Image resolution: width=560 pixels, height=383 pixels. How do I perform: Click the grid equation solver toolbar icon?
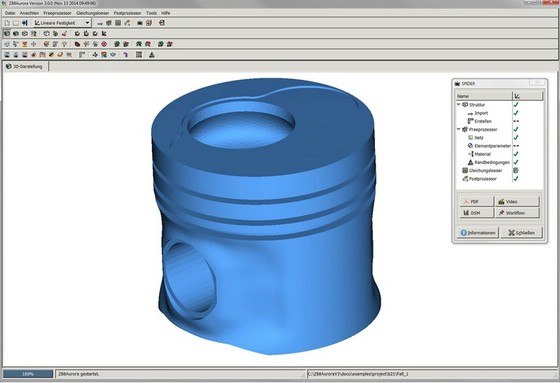click(118, 23)
